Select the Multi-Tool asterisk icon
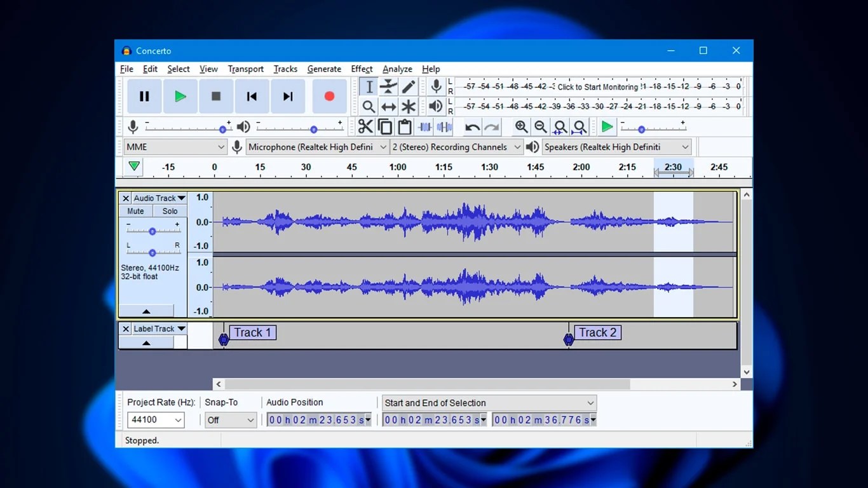Viewport: 868px width, 488px height. coord(408,107)
